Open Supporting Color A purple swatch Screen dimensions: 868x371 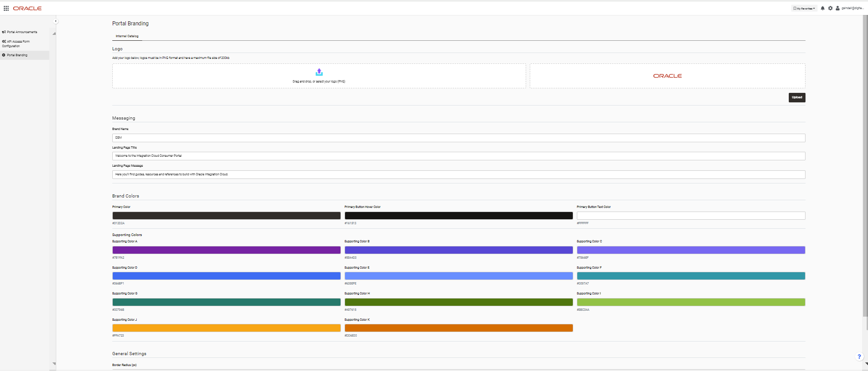click(226, 250)
